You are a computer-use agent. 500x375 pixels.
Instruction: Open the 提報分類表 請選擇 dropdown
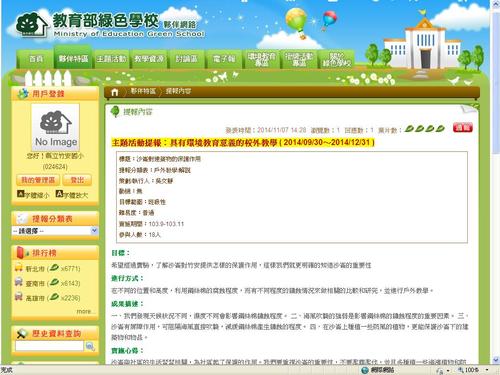[55, 231]
